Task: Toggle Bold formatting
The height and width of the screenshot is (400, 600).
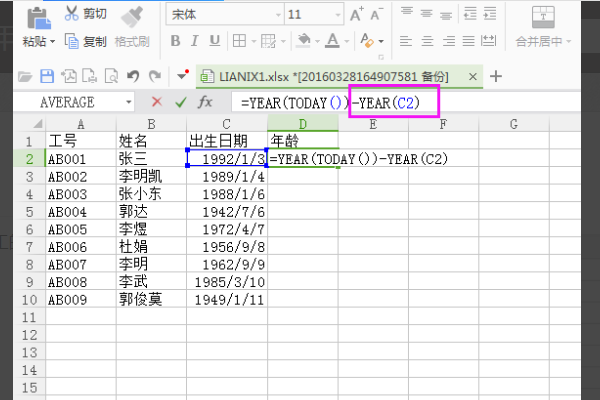Action: 175,41
